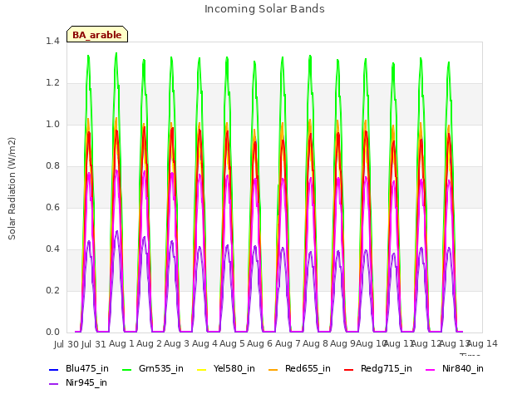Click the Jul 31 x-axis date label

[x=94, y=344]
